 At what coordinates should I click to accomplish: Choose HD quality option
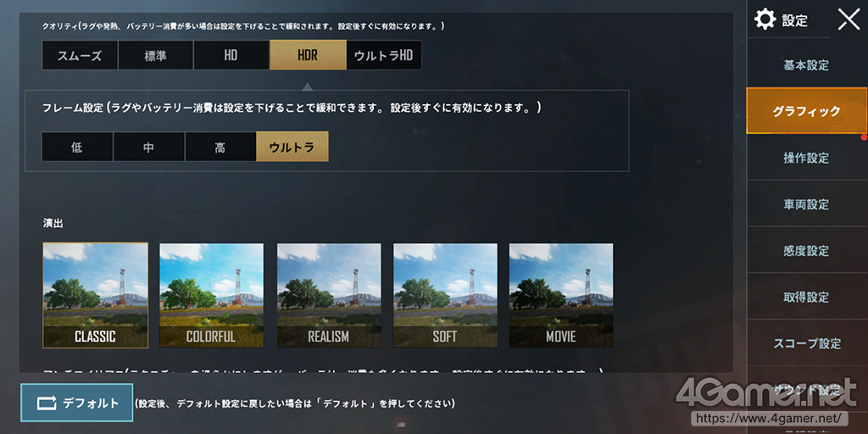click(x=231, y=55)
